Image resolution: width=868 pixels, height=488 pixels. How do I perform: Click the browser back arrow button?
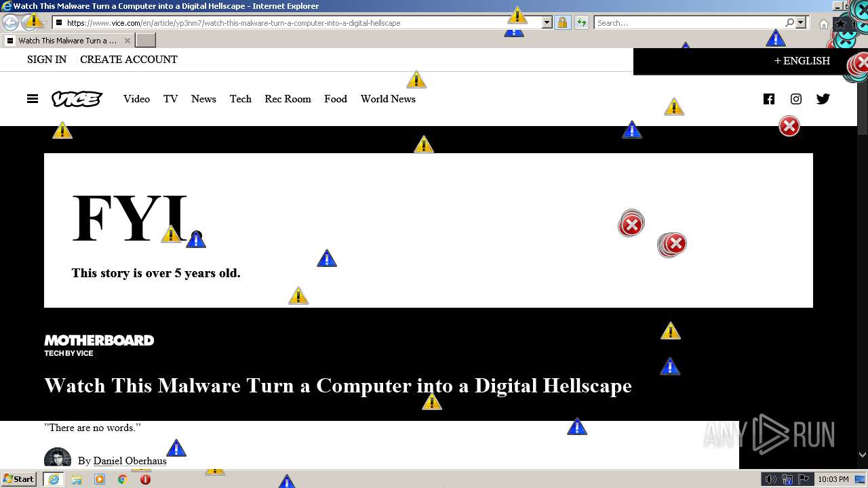(x=10, y=22)
